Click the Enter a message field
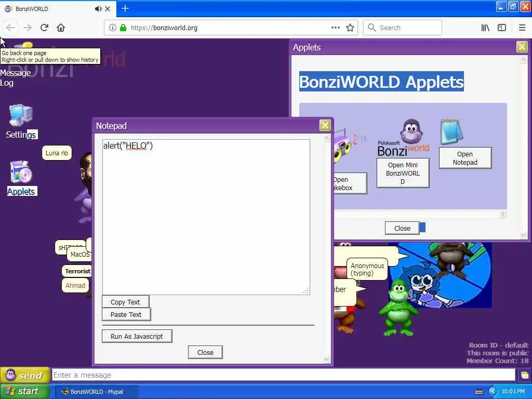 click(284, 375)
